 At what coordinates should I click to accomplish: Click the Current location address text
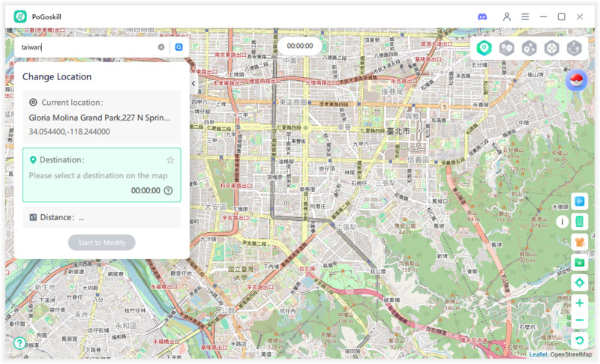tap(100, 118)
